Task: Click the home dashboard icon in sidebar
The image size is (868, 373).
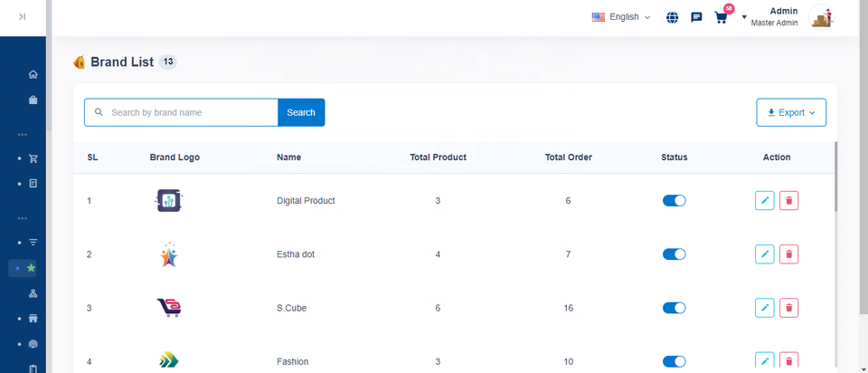Action: pos(33,74)
